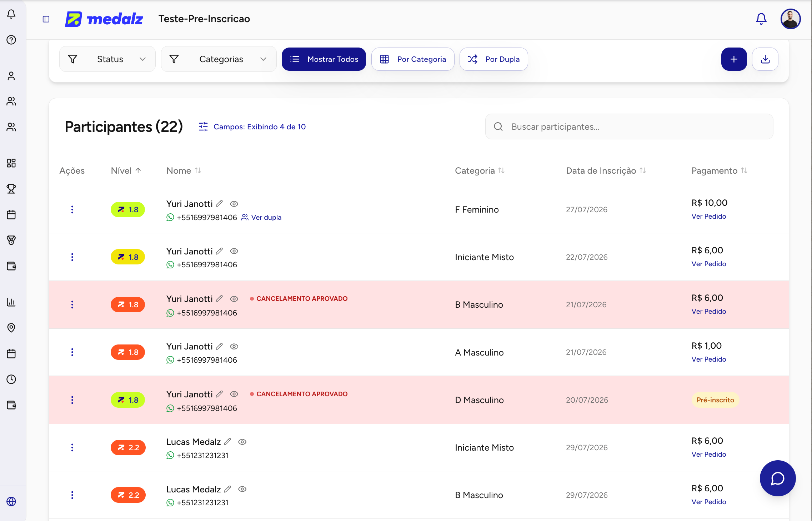Click the pencil for Lucas Medalz Iniciante Misto
This screenshot has height=521, width=812.
pos(227,442)
